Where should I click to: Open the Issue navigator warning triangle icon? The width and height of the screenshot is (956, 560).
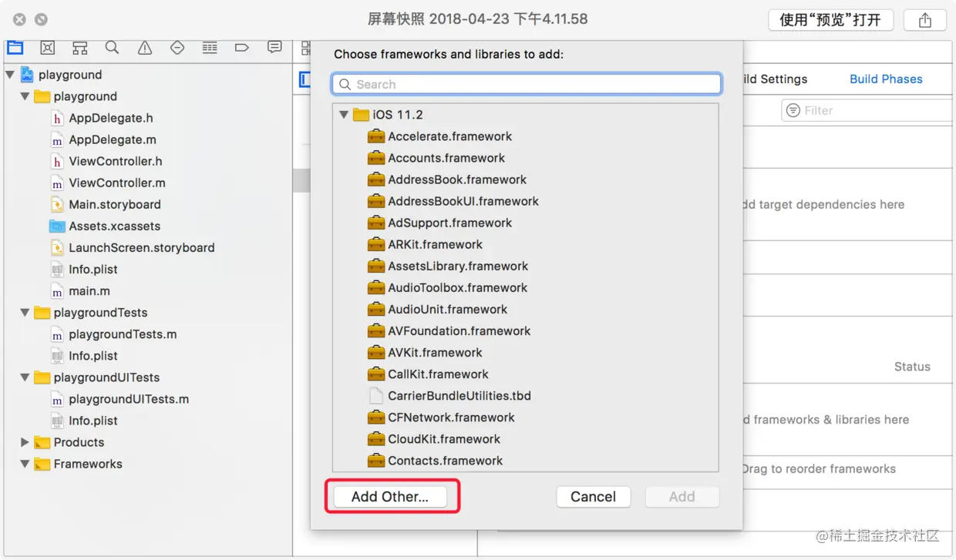coord(145,48)
